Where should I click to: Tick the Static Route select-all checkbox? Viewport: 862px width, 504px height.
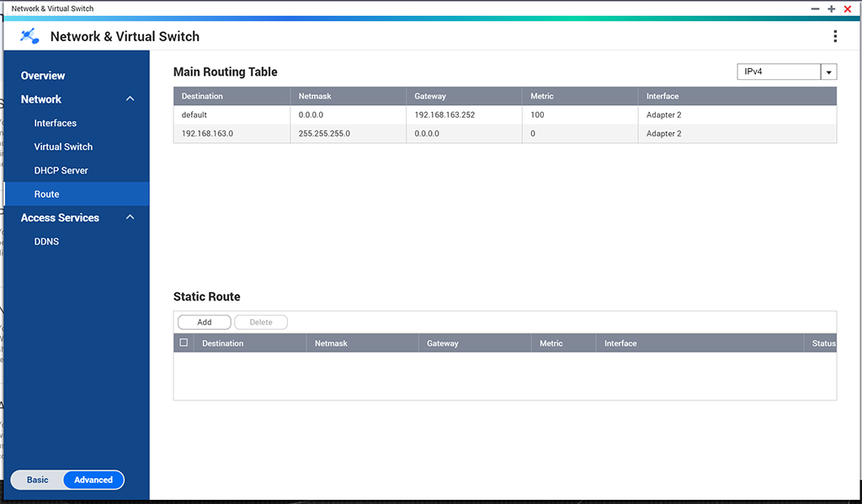click(184, 342)
